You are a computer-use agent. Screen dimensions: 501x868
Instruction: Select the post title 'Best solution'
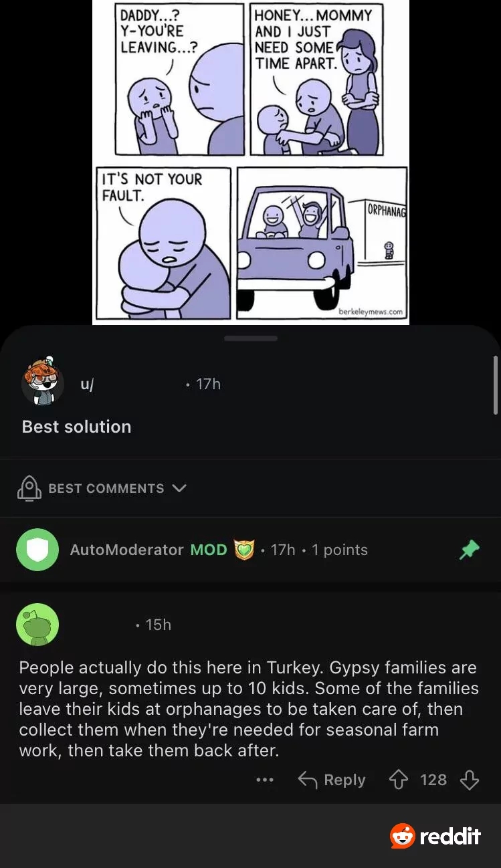[x=76, y=427]
